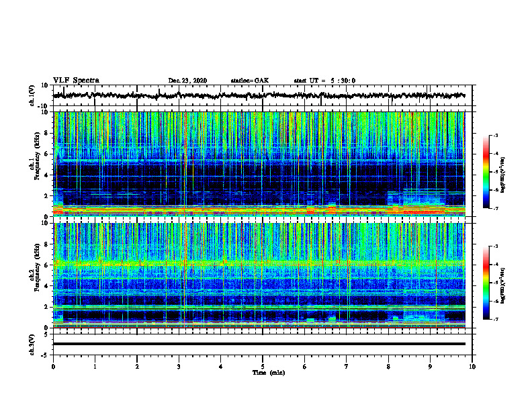
Task: Click the "2" tick on the time axis
Action: coord(137,367)
